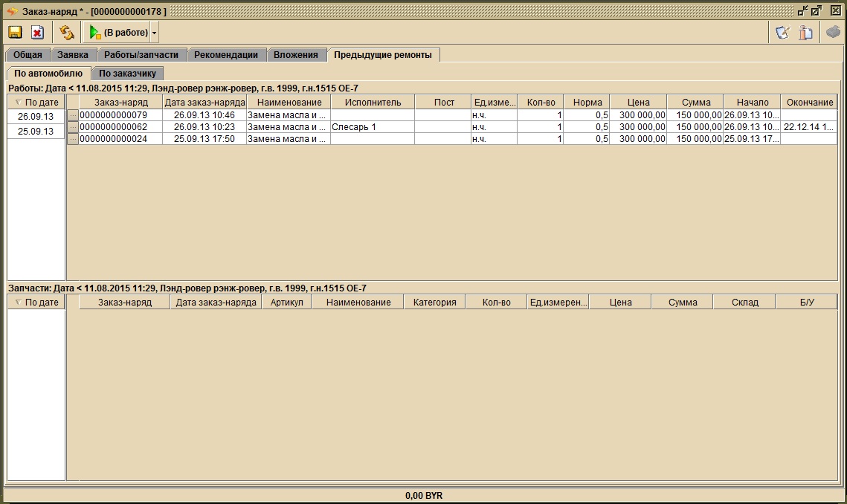This screenshot has height=504, width=847.
Task: Click the Артикул column header
Action: pyautogui.click(x=287, y=302)
